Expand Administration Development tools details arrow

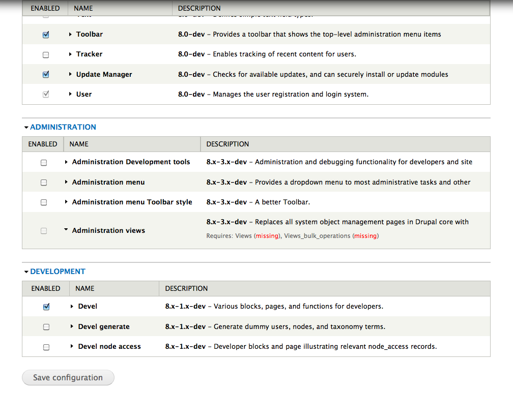point(66,162)
